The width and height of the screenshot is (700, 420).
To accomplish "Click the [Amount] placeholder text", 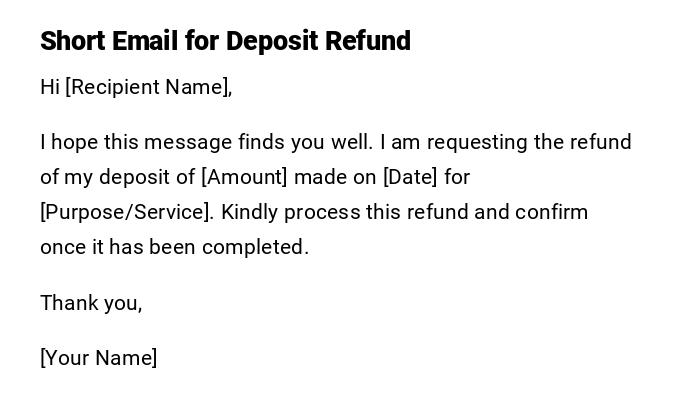I will (244, 177).
